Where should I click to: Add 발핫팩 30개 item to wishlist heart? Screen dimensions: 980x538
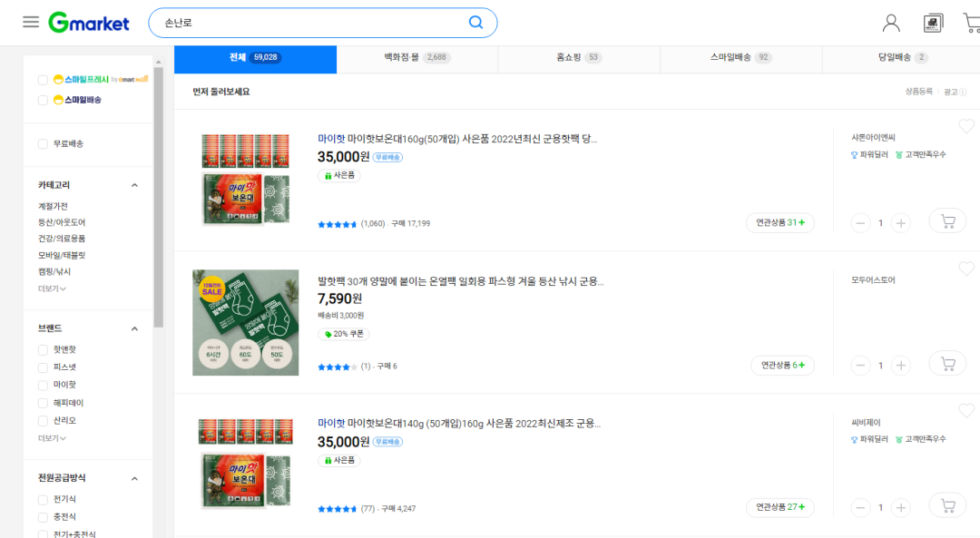[x=966, y=269]
